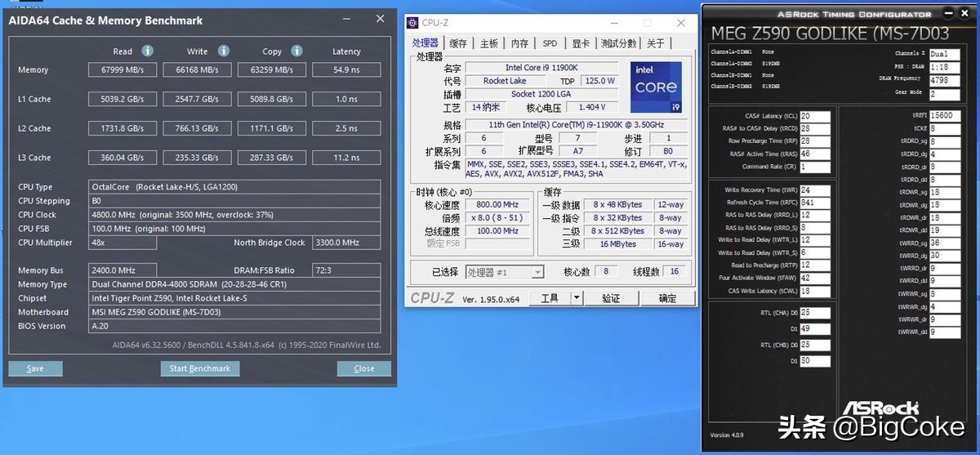Click the Copy info icon in AIDA64
Viewport: 980px width, 455px height.
coord(296,51)
